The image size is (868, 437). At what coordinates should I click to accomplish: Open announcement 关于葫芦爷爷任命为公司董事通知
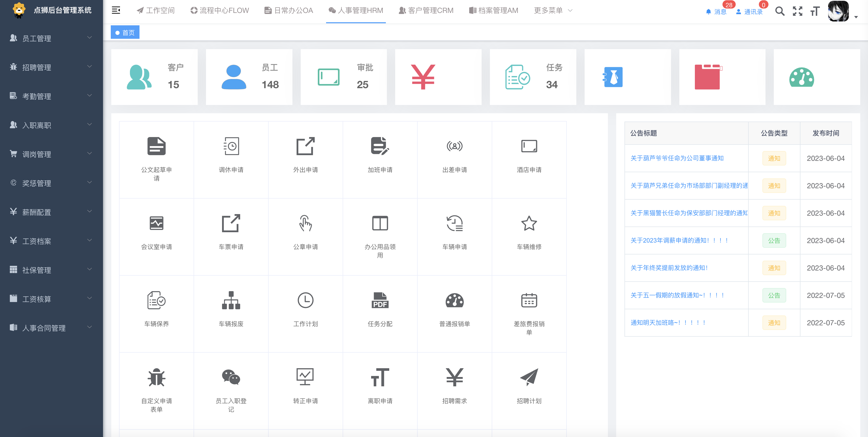(677, 158)
